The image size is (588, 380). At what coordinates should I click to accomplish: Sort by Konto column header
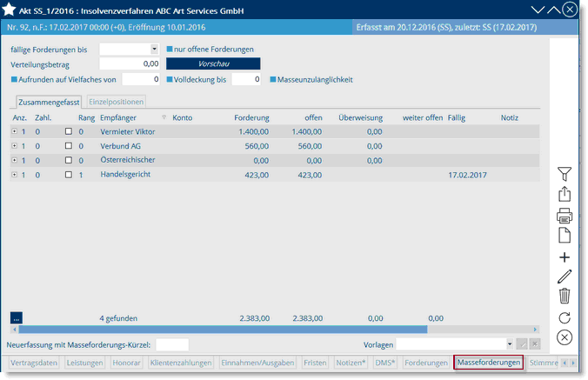pos(183,117)
